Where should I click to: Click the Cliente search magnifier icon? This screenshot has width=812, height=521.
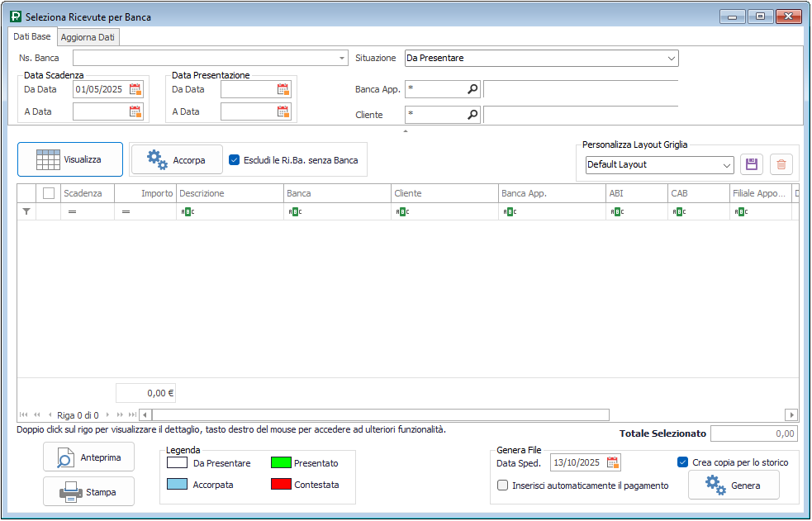[x=472, y=115]
